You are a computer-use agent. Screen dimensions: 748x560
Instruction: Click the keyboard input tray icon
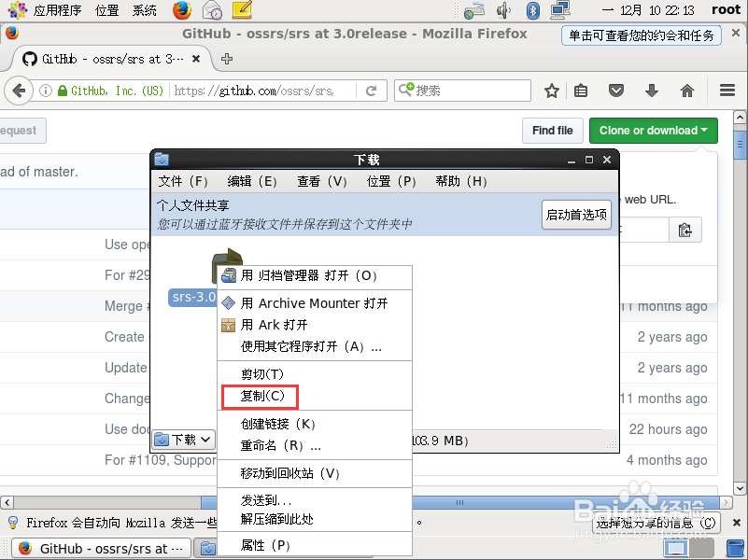[x=474, y=10]
